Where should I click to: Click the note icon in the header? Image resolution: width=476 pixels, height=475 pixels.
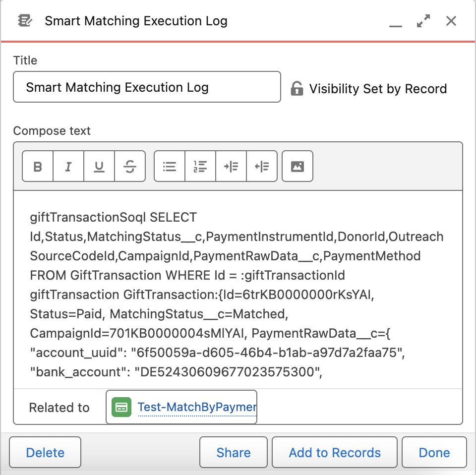[x=25, y=21]
